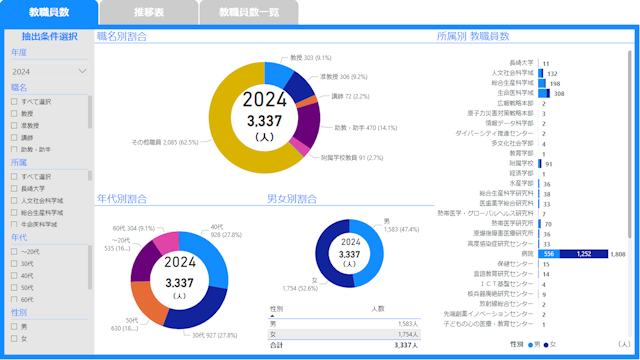Click the 所属別 chart vertical scrollbar
The width and height of the screenshot is (640, 360).
click(x=630, y=143)
